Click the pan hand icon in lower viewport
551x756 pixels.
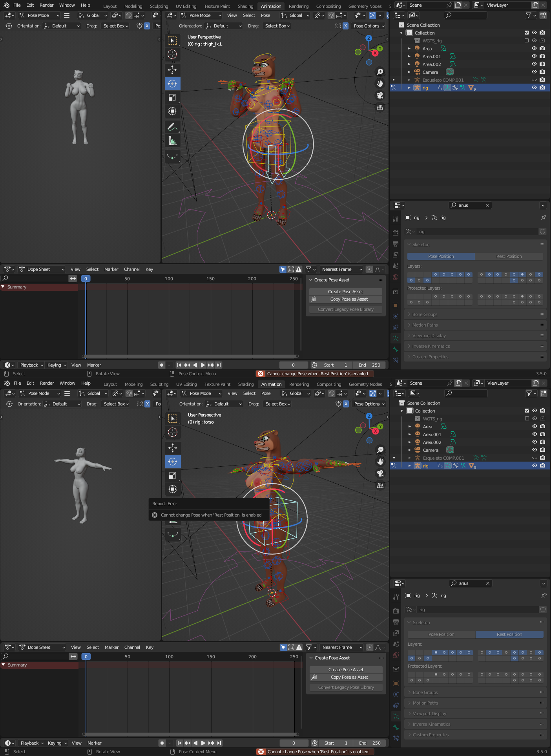pos(380,461)
